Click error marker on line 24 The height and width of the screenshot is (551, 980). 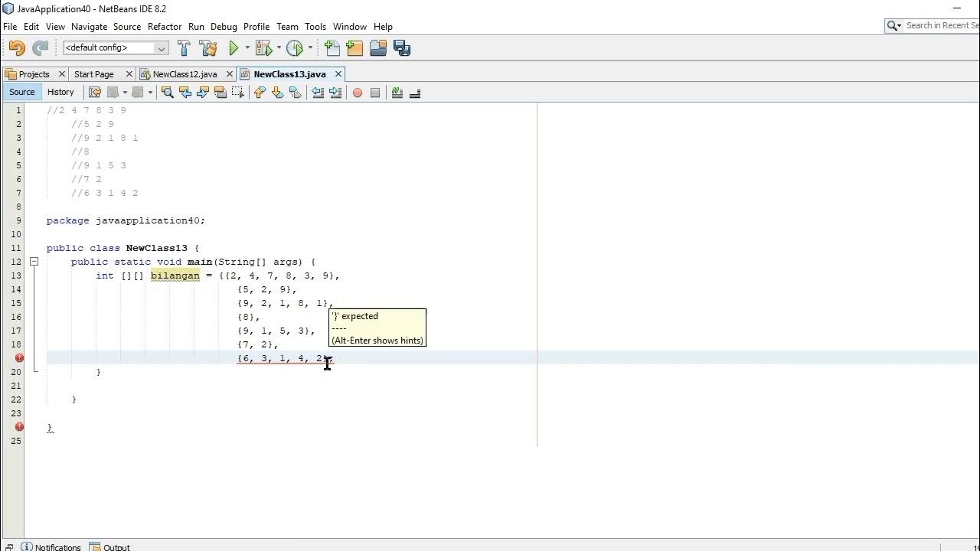pyautogui.click(x=19, y=427)
